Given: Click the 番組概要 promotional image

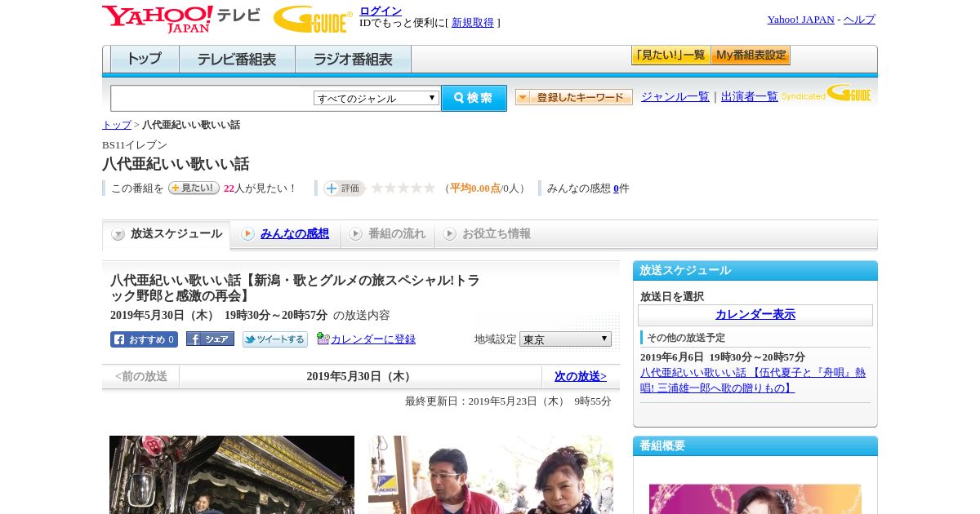Looking at the screenshot, I should [755, 498].
